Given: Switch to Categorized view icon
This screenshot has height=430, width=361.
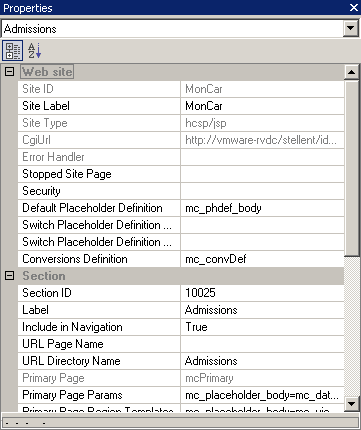Looking at the screenshot, I should 13,51.
